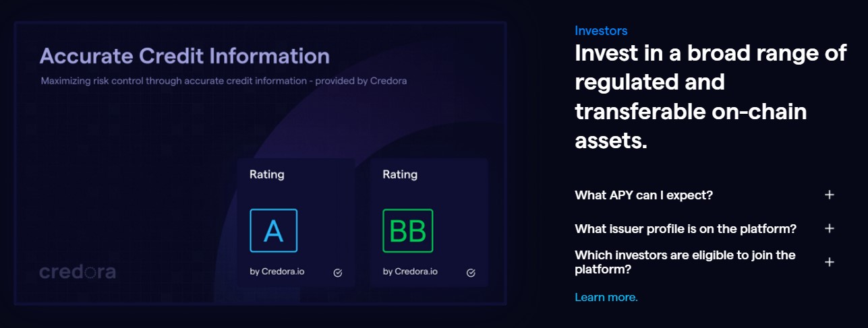Click the verified checkmark in the BB rating card
Screen dimensions: 868x328
(471, 273)
